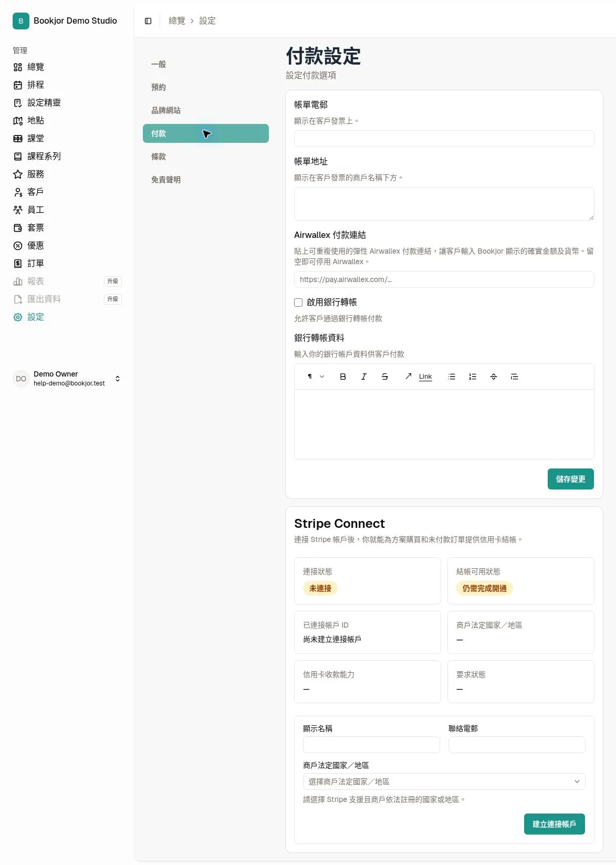This screenshot has height=865, width=616.
Task: Click the 升級 badge beside 匯出資料
Action: (113, 299)
